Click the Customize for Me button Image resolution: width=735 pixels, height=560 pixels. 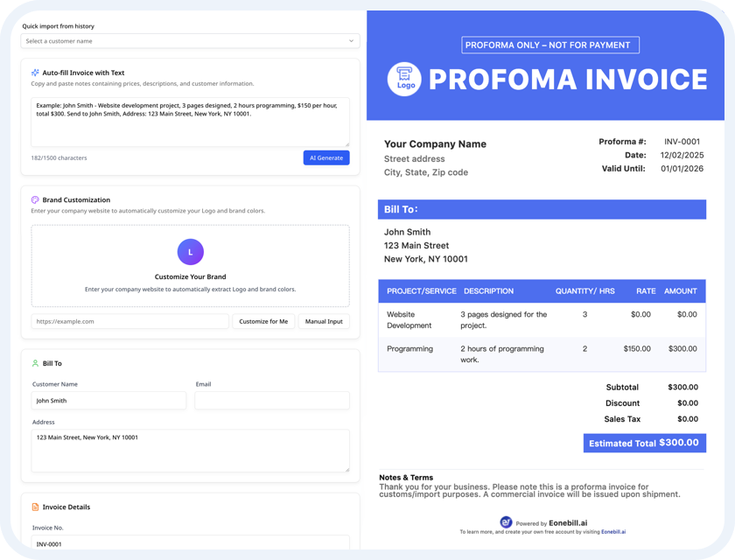pos(263,321)
